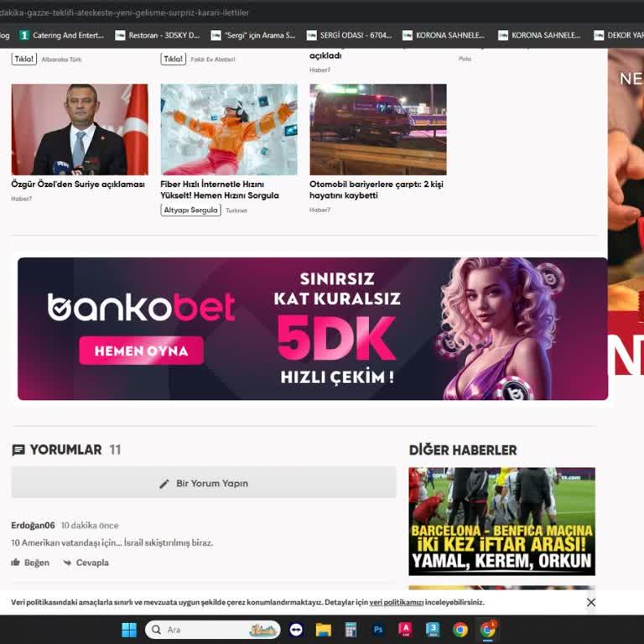
Task: Open "Sergi" için Arama bookmark
Action: pos(253,35)
